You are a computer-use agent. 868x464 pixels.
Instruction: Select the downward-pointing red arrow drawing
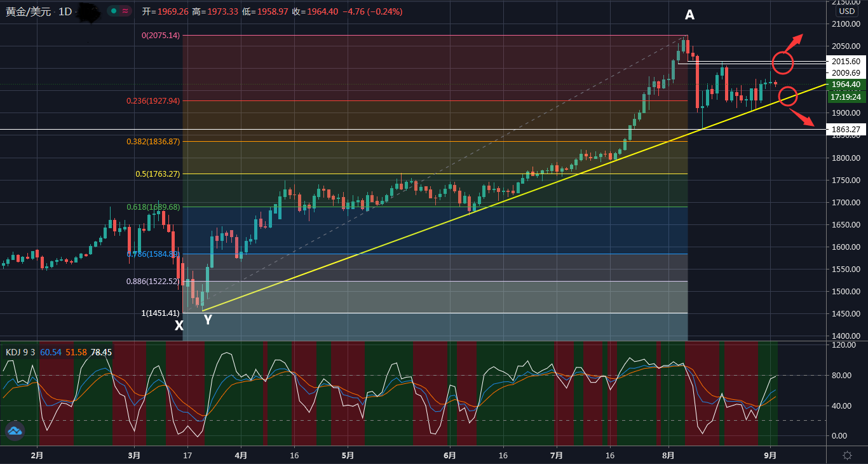point(803,118)
